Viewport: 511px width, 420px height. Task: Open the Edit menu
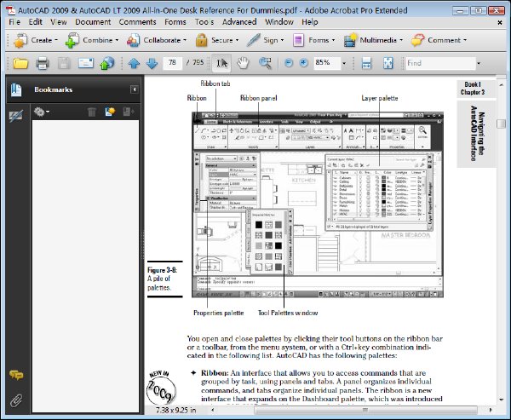(x=35, y=22)
